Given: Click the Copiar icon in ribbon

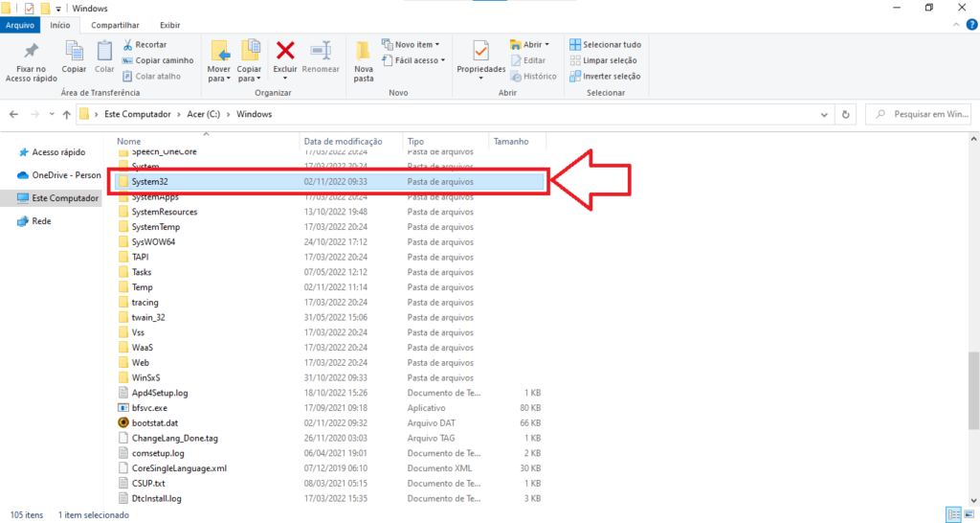Looking at the screenshot, I should pos(74,51).
